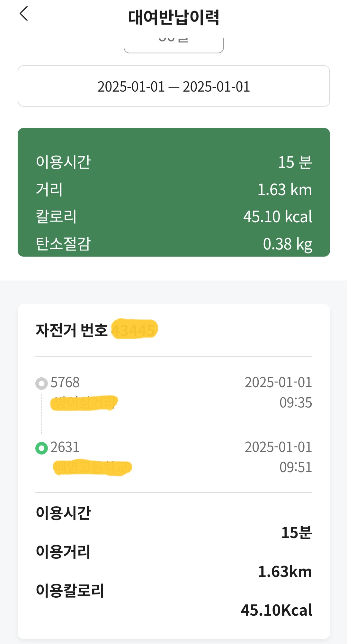
Task: Tap the 탄소절감 label in green card
Action: (x=63, y=244)
